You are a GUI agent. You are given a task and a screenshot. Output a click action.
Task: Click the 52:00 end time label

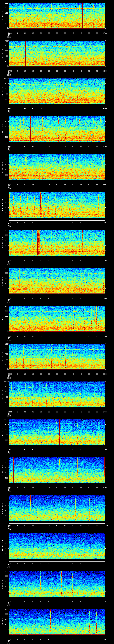click(105, 223)
